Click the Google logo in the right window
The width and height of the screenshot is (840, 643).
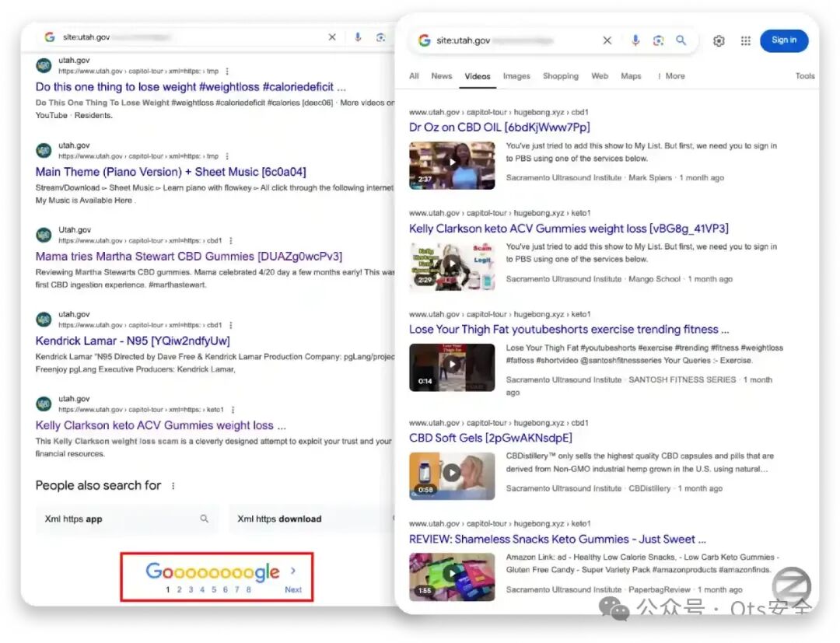point(425,40)
